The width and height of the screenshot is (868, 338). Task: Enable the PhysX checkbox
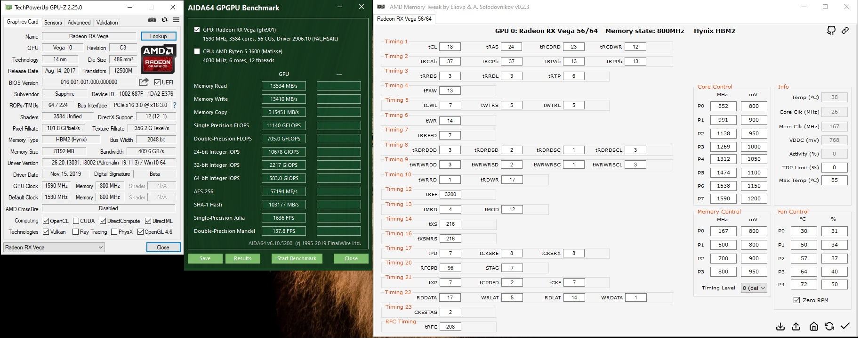point(114,232)
